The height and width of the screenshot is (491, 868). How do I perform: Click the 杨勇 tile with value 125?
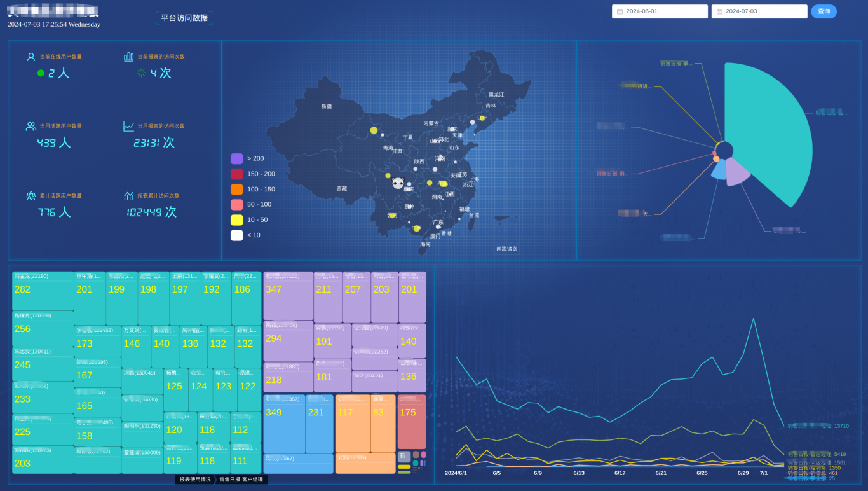point(176,390)
